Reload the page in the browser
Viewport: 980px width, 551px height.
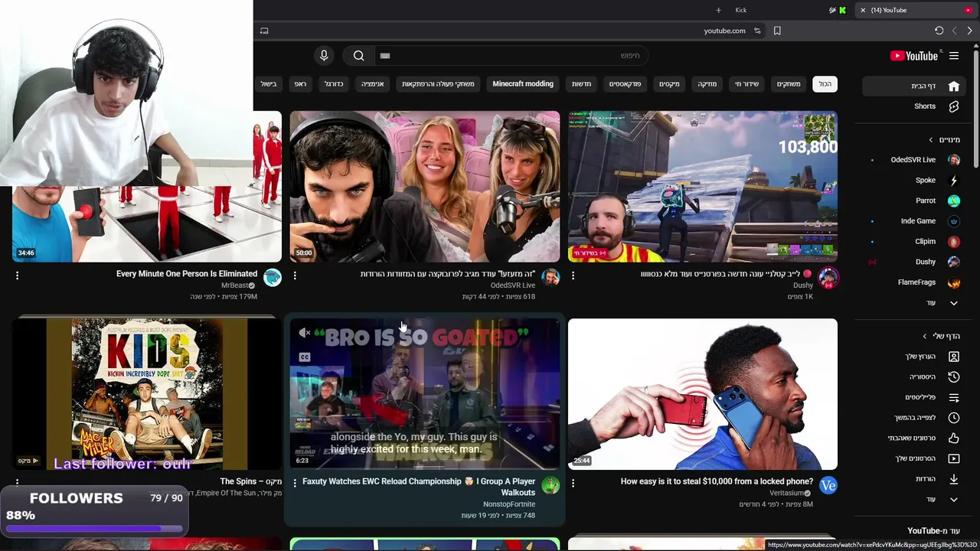click(939, 31)
